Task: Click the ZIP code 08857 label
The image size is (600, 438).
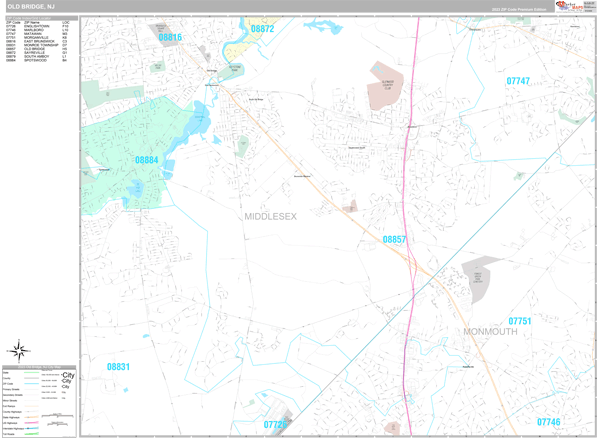Action: tap(395, 239)
